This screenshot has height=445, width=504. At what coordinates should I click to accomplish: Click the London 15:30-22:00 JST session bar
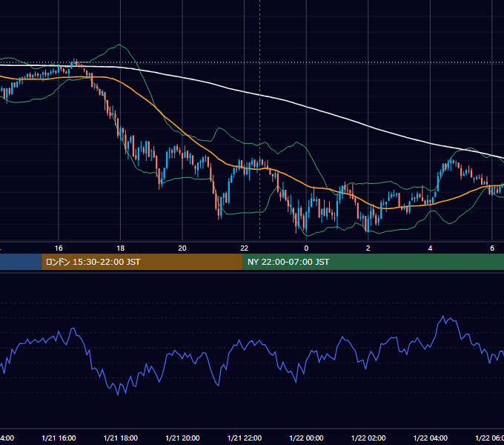142,262
